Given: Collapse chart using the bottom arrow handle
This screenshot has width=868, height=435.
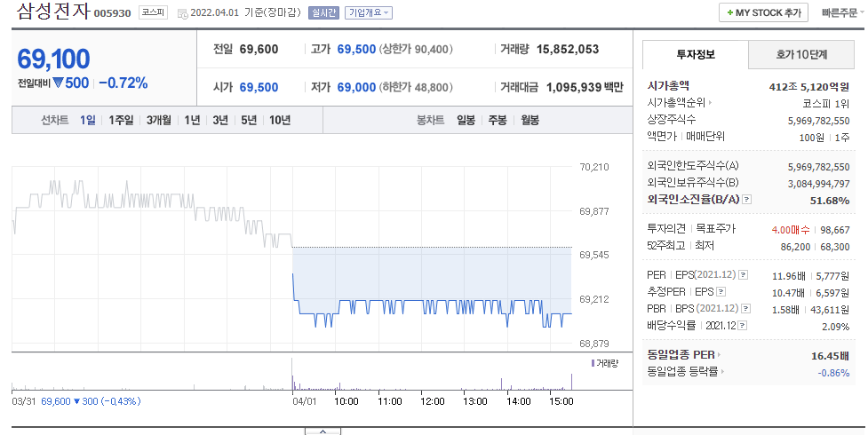Looking at the screenshot, I should click(323, 431).
